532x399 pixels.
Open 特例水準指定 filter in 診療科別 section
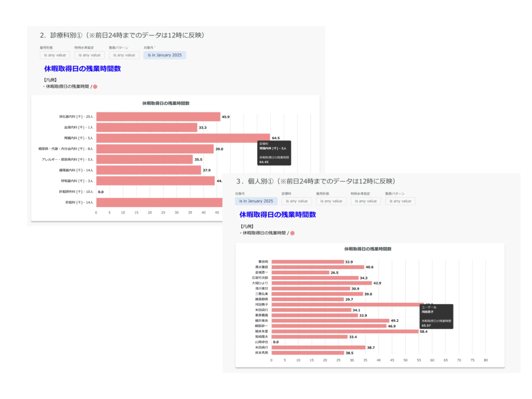tap(89, 55)
